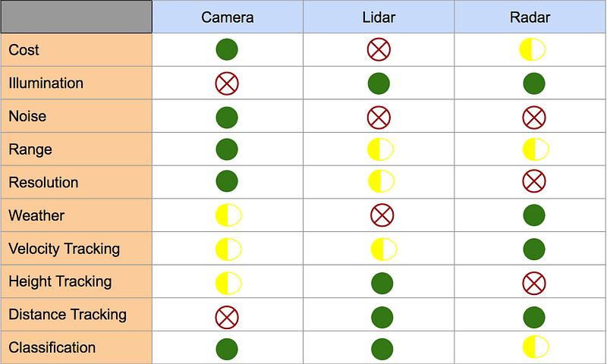Click the Velocity Tracking row label

click(64, 249)
